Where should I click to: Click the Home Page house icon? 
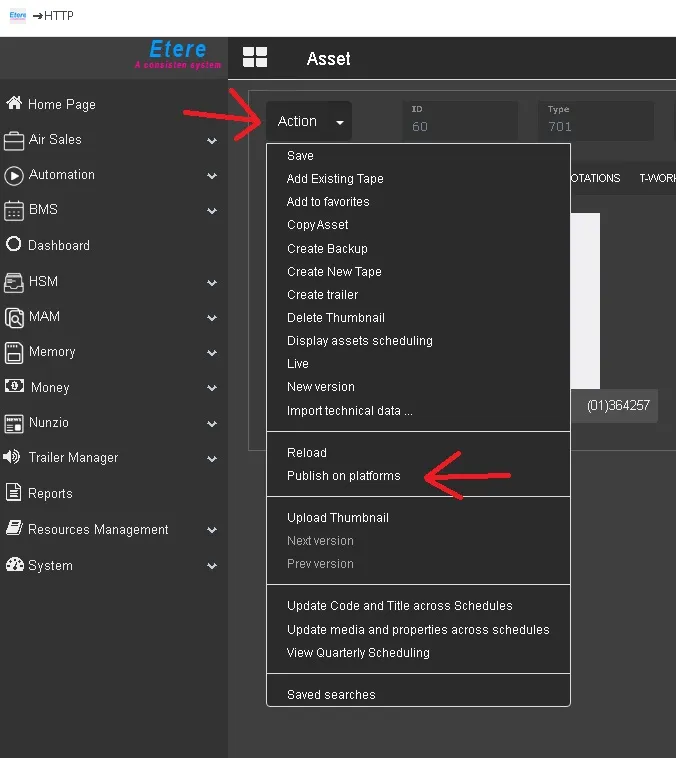pyautogui.click(x=14, y=104)
